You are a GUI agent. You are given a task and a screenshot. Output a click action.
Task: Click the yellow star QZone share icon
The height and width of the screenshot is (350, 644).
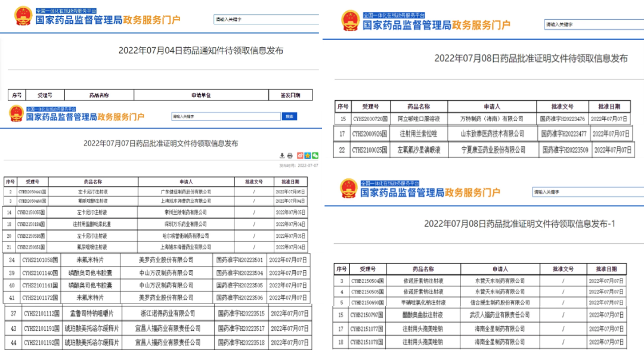coord(308,156)
